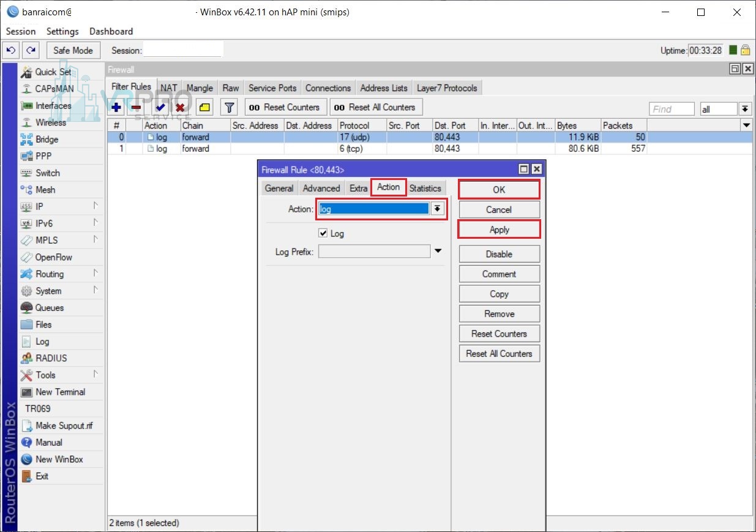This screenshot has height=532, width=756.
Task: Click inside the Find search field
Action: coord(672,108)
